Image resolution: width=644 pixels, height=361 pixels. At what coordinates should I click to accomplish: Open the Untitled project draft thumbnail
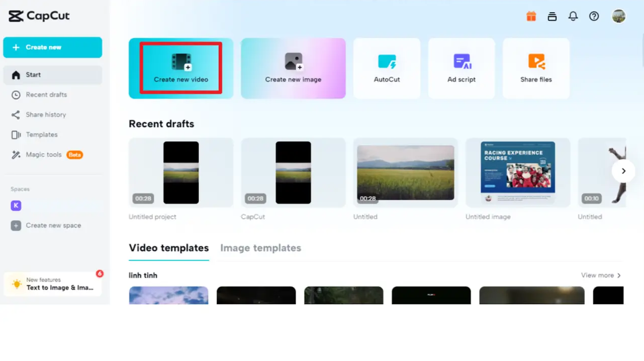[181, 172]
